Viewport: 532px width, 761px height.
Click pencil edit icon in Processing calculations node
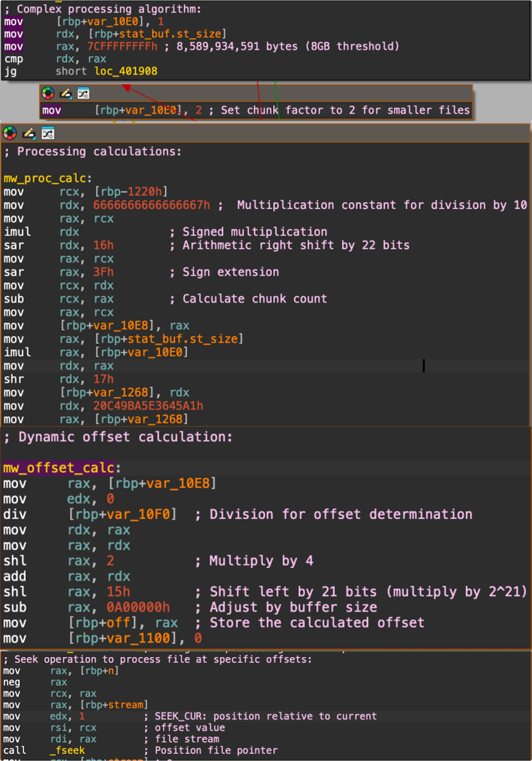click(29, 133)
